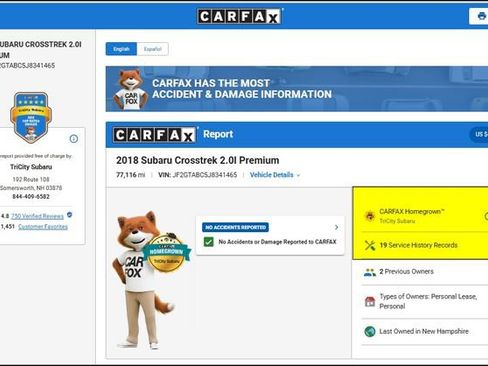Open 2 Previous Owners details

pyautogui.click(x=406, y=272)
